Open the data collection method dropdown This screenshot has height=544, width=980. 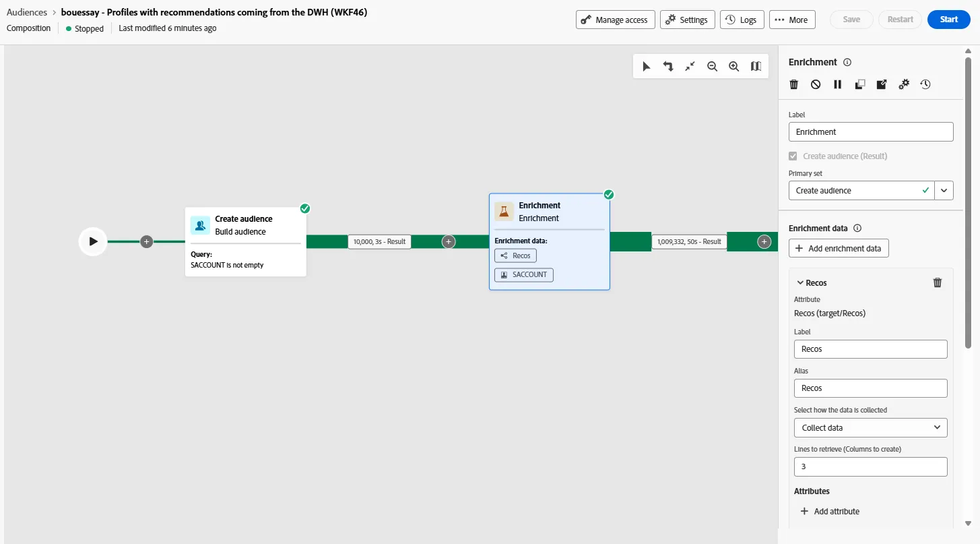pos(870,428)
